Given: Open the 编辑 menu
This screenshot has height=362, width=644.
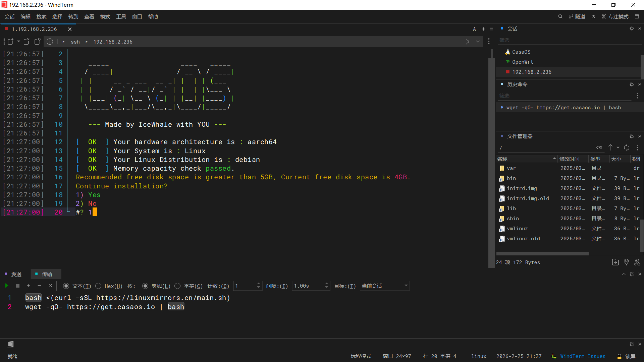Looking at the screenshot, I should (25, 16).
